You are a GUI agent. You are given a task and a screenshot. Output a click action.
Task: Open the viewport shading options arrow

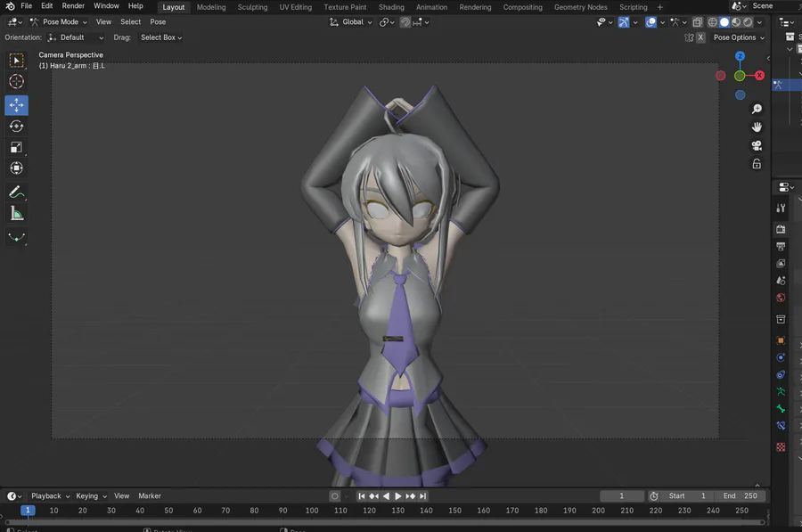(x=759, y=22)
